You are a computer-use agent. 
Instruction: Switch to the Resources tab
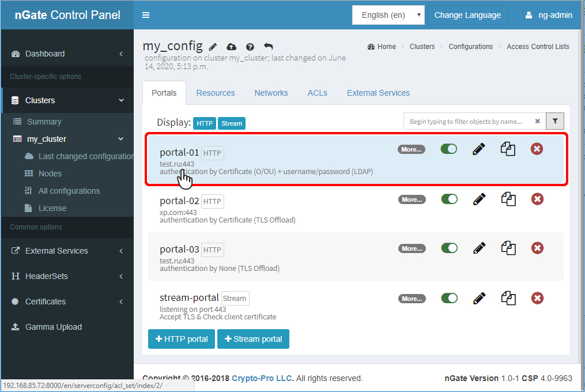216,93
